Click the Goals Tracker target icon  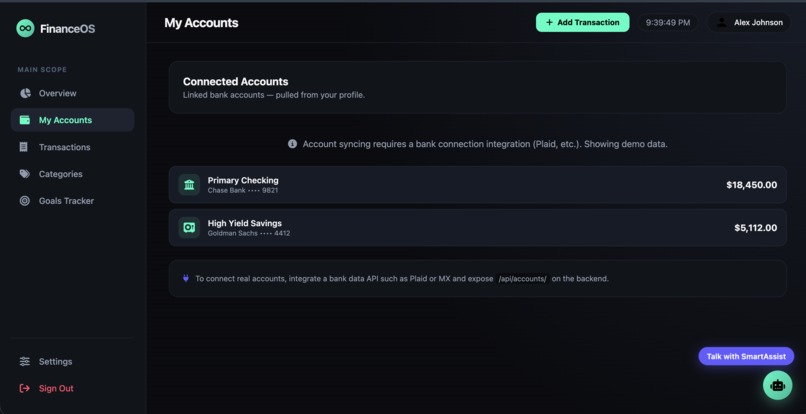coord(25,201)
